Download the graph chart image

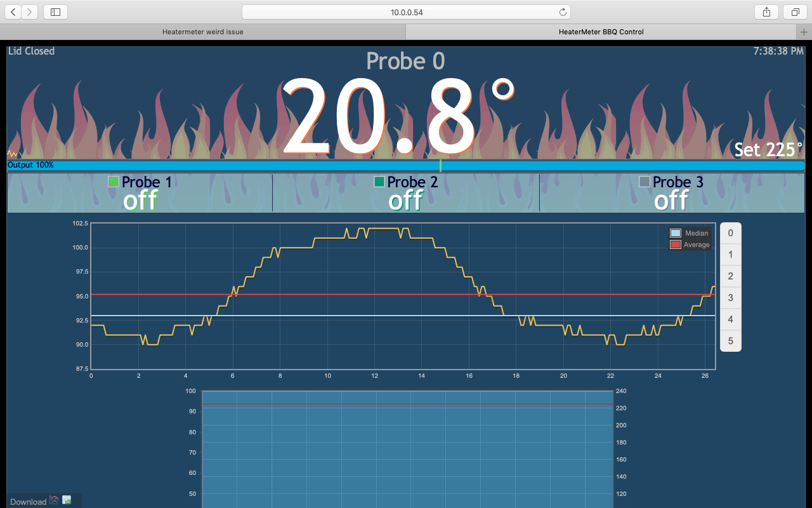point(55,500)
